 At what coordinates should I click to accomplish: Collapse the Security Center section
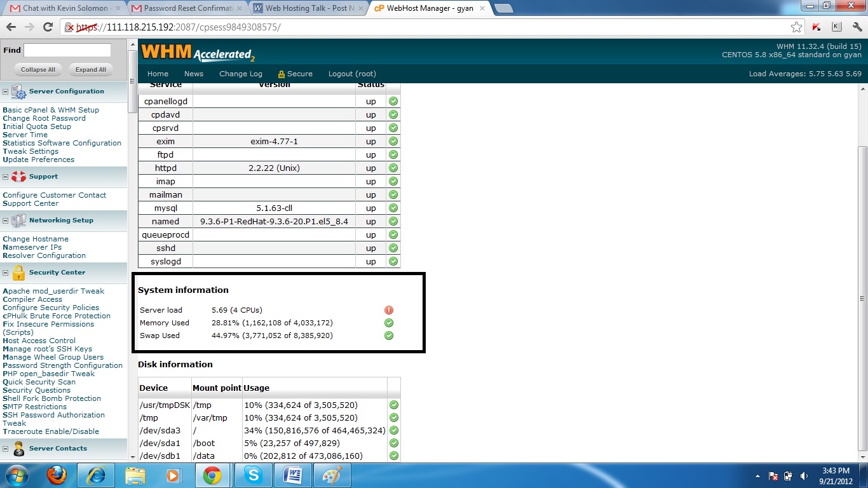click(x=6, y=273)
